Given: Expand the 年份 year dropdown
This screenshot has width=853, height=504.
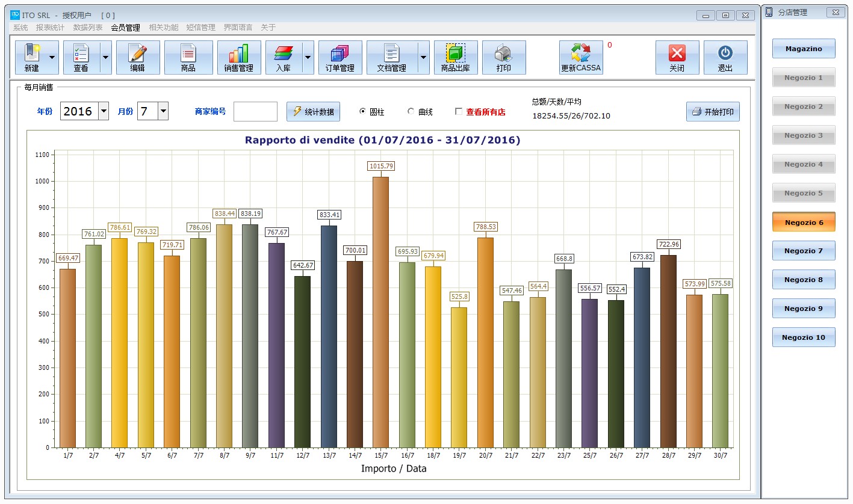Looking at the screenshot, I should 104,111.
